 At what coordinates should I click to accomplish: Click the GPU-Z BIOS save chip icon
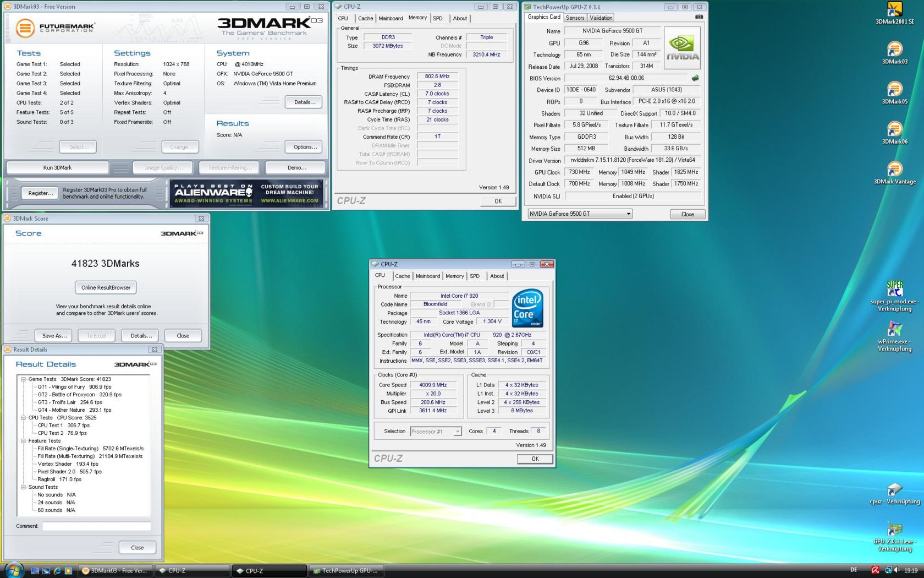pyautogui.click(x=695, y=78)
